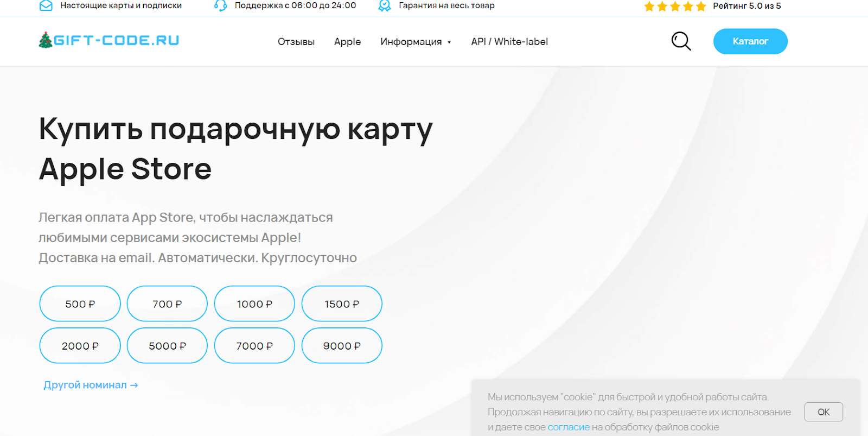Accept cookies with the OK button
This screenshot has width=868, height=436.
(x=823, y=412)
